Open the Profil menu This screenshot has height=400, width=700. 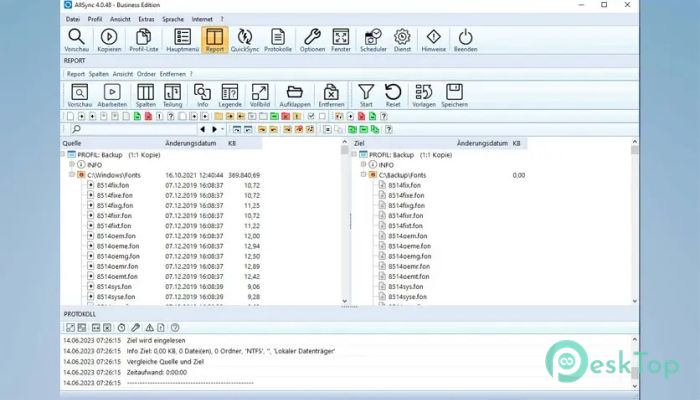[95, 19]
